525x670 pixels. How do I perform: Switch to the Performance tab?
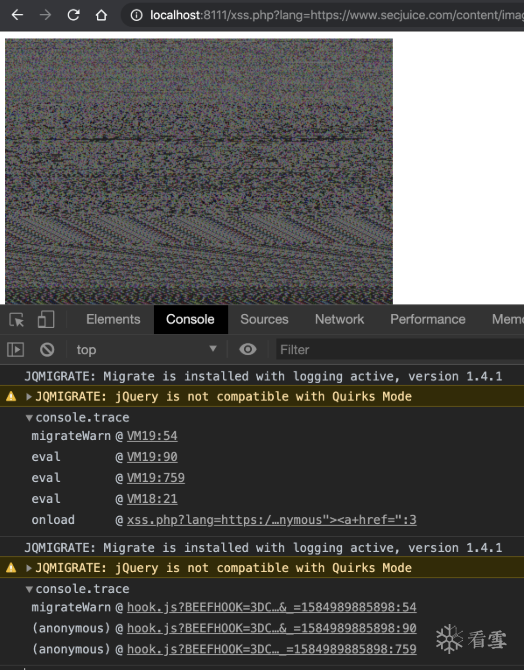click(428, 320)
